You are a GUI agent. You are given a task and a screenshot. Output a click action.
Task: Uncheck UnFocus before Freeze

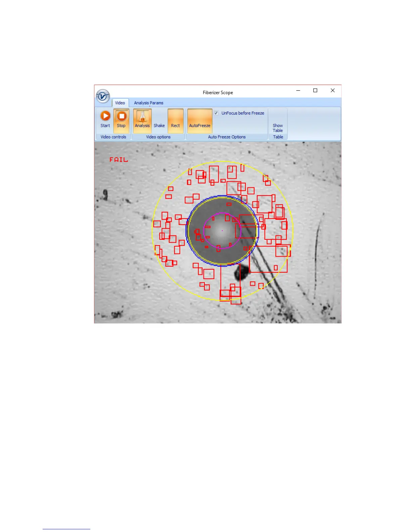pos(216,113)
